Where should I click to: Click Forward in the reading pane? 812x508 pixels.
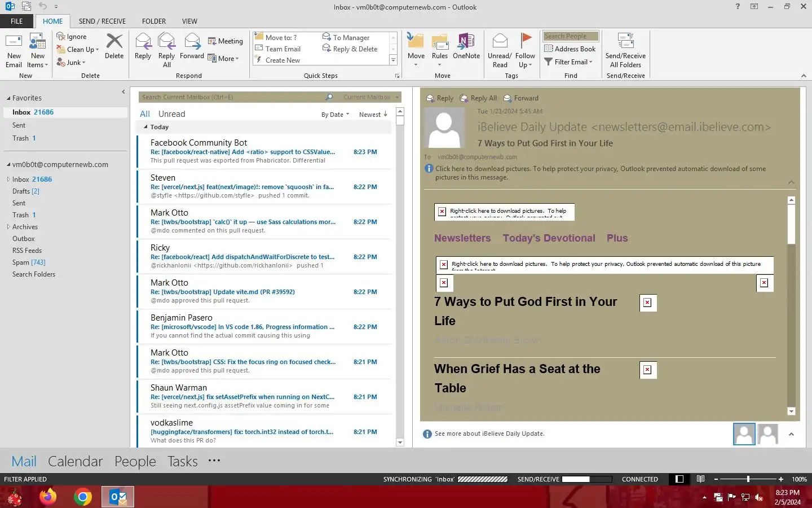(521, 98)
